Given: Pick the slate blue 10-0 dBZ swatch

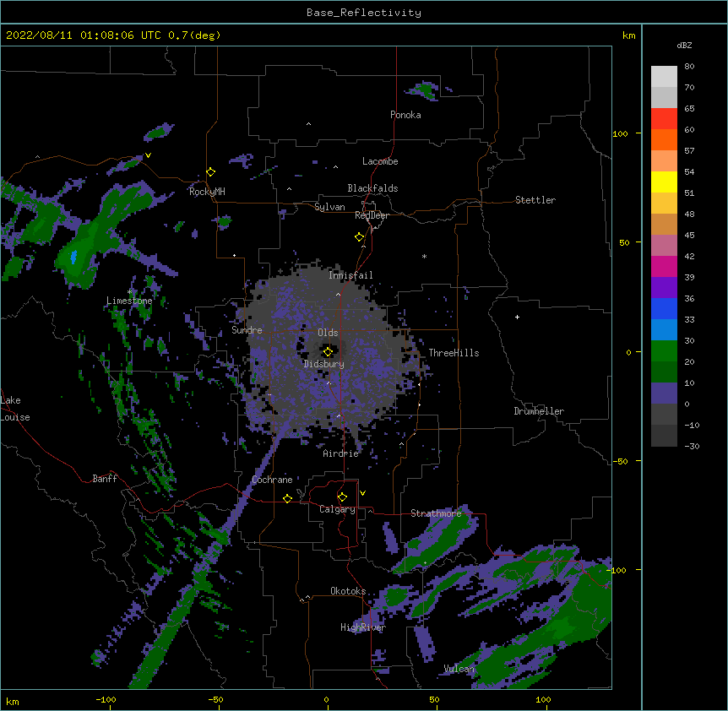Looking at the screenshot, I should click(664, 393).
